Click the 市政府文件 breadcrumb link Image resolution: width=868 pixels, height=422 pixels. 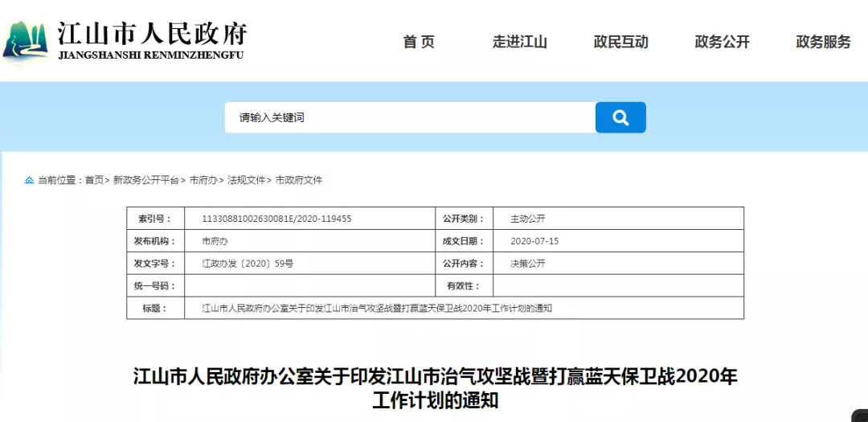coord(299,181)
